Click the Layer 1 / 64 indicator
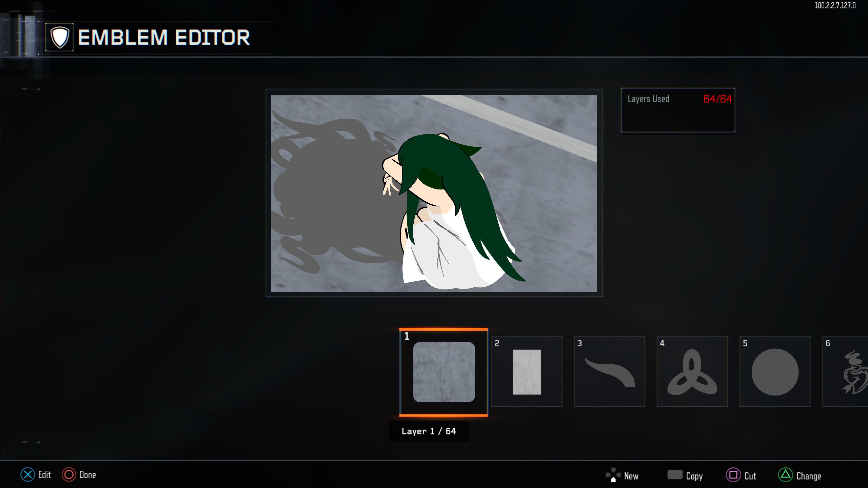 [428, 431]
